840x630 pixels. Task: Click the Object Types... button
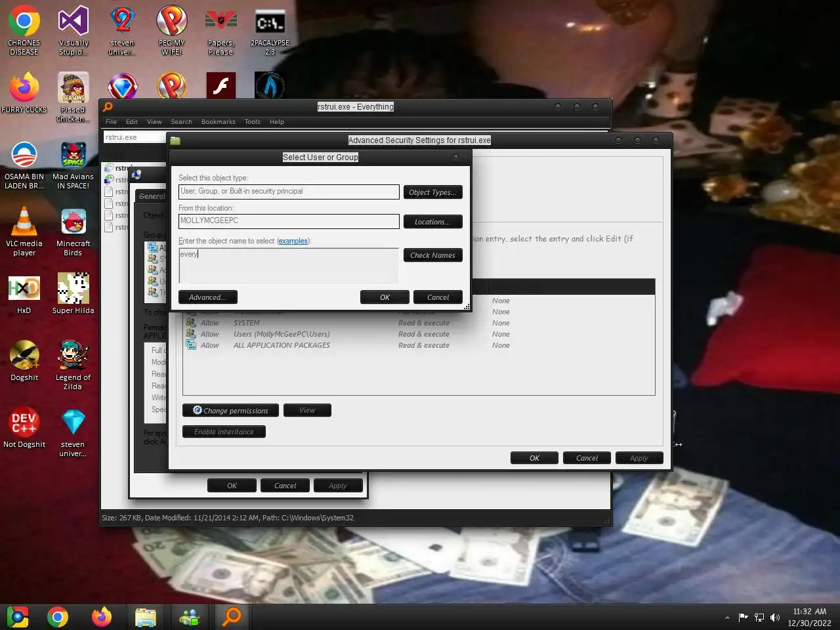click(433, 192)
